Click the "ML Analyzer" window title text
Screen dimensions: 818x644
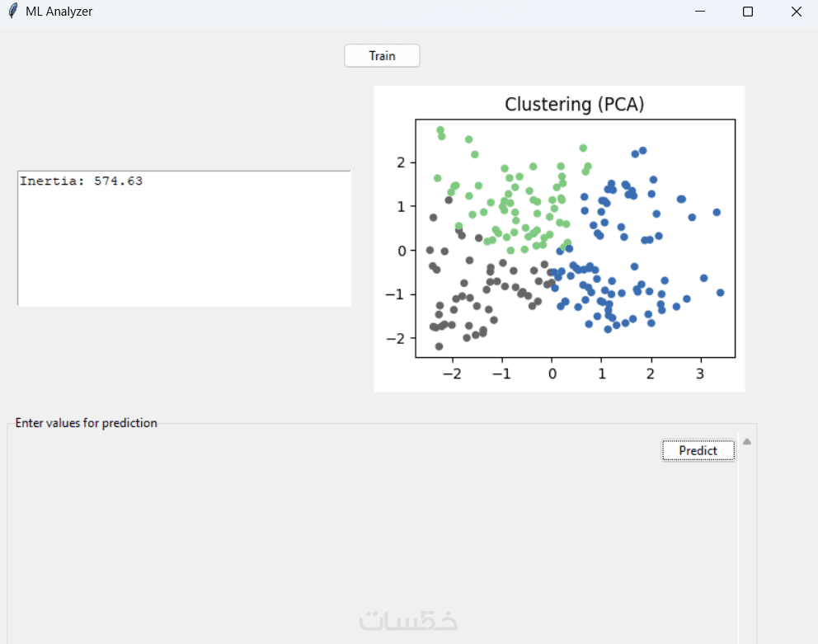pos(59,12)
